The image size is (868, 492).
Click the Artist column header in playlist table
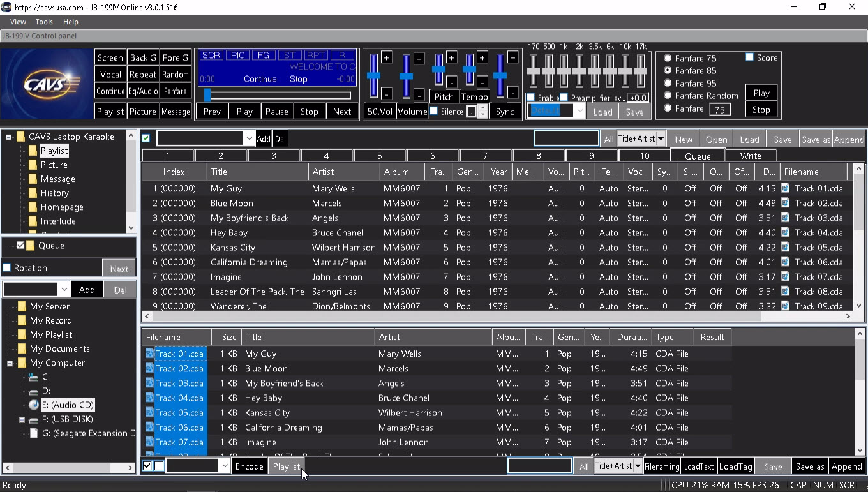point(343,172)
